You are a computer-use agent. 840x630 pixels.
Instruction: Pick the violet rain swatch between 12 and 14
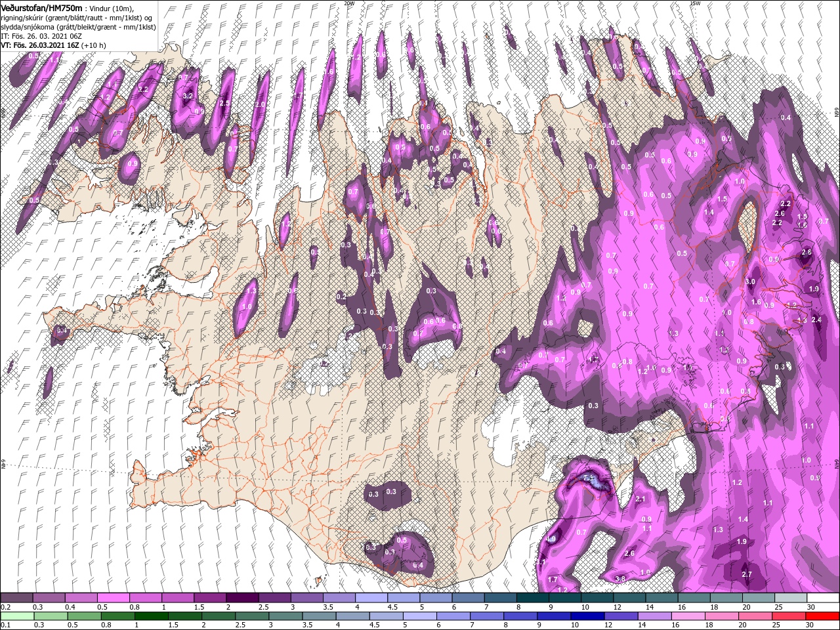click(621, 616)
